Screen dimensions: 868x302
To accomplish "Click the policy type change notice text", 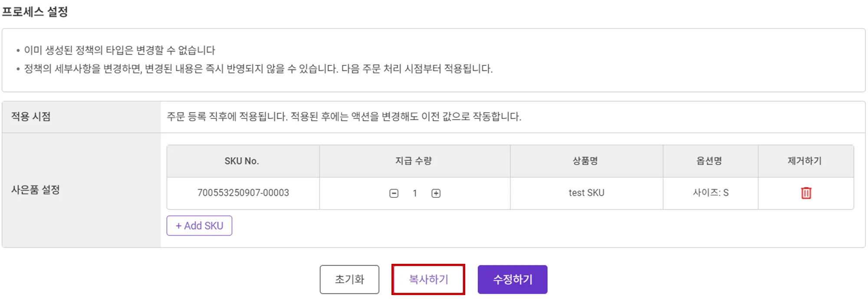I will (x=119, y=50).
